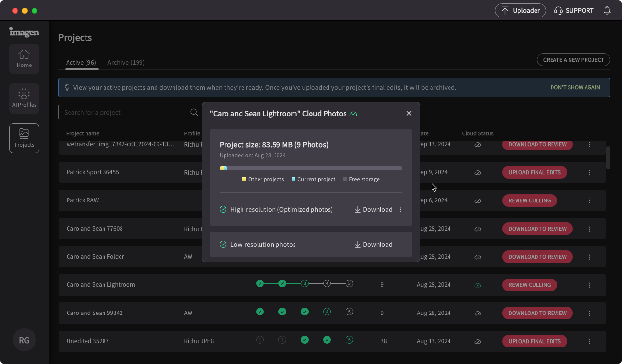Click the Low-resolution green check icon
622x364 pixels.
coord(223,244)
